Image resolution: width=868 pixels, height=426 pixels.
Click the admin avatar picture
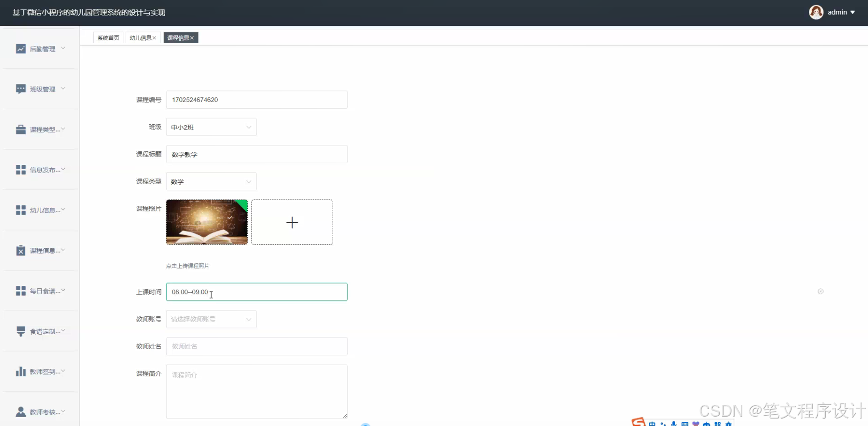tap(816, 12)
